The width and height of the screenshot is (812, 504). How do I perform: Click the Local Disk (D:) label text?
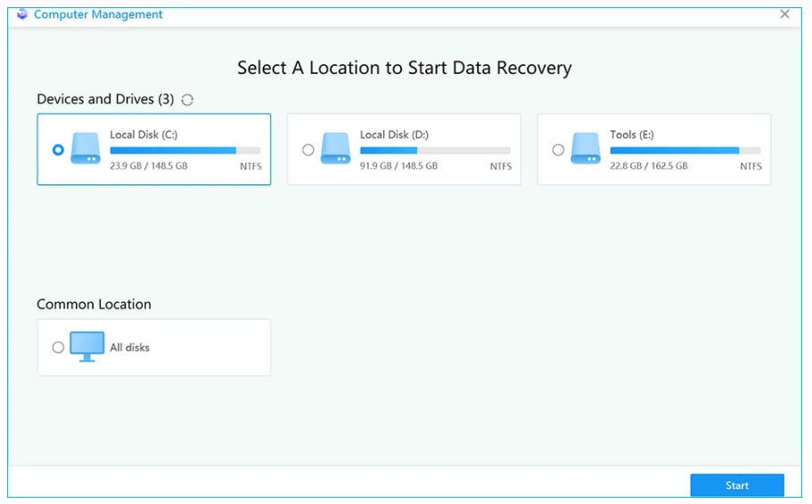[x=394, y=134]
